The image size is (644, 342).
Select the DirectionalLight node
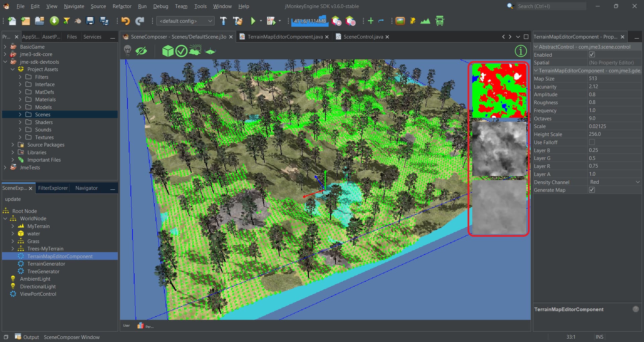[38, 287]
